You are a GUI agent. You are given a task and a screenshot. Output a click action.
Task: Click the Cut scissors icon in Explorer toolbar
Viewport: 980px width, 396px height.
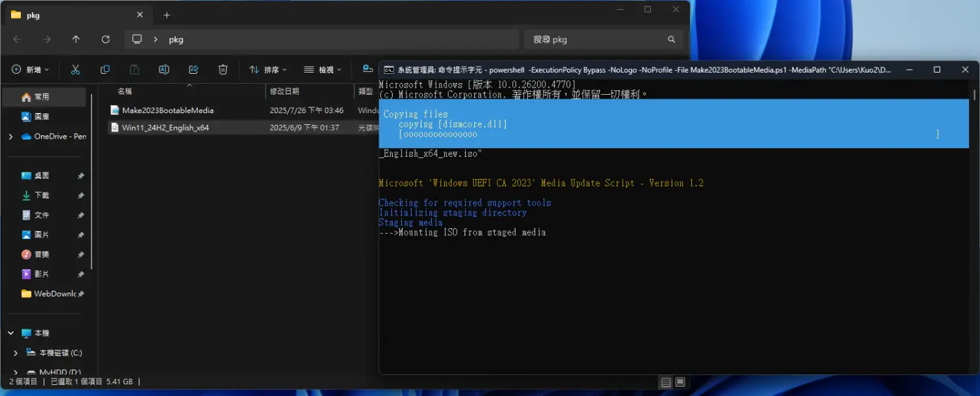[x=75, y=69]
